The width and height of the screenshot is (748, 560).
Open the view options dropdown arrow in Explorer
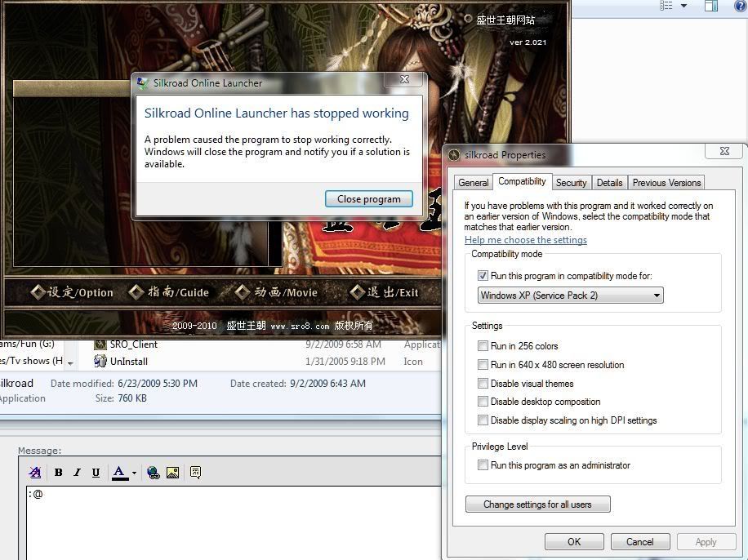(683, 6)
